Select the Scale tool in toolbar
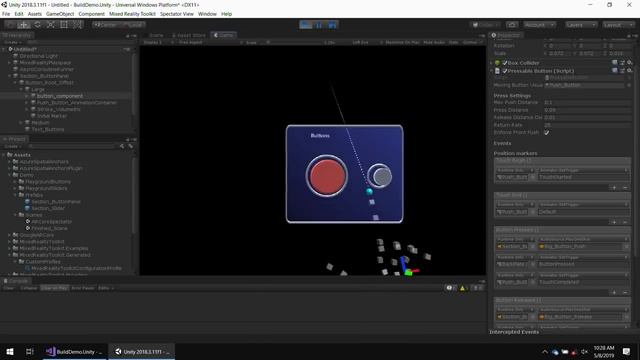The height and width of the screenshot is (360, 640). (x=51, y=25)
